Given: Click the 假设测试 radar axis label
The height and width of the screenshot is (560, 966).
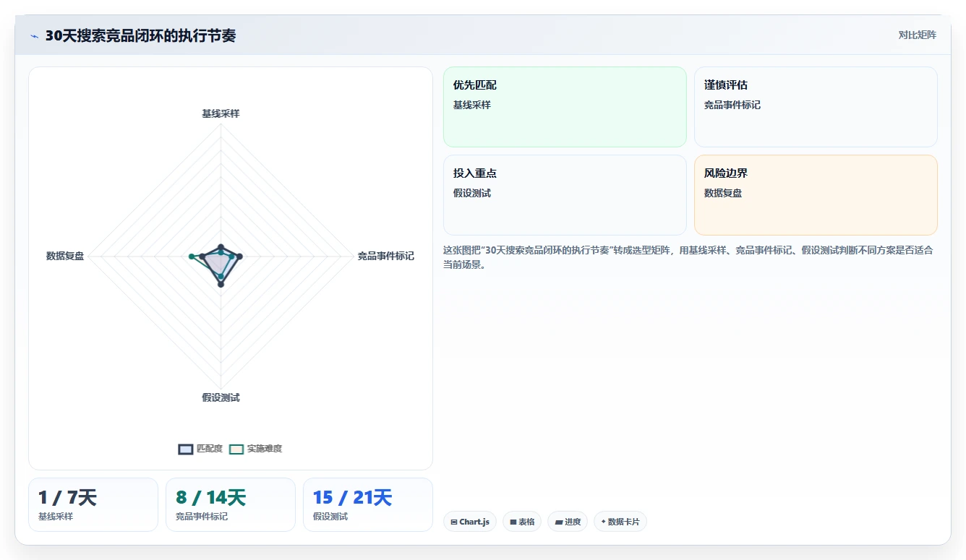Looking at the screenshot, I should click(221, 397).
